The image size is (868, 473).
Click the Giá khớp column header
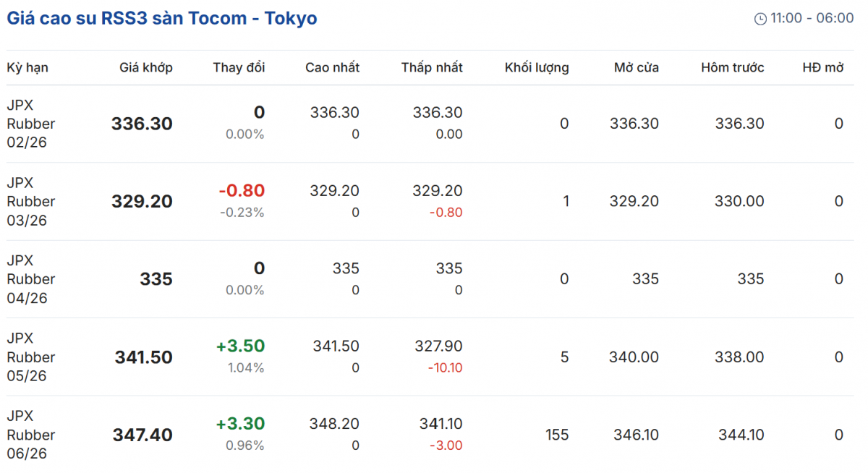click(146, 67)
